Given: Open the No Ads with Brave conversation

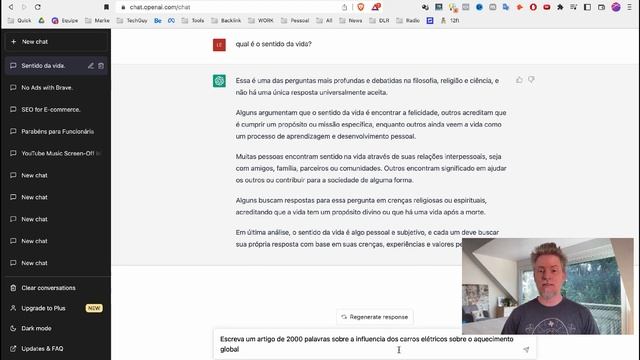Looking at the screenshot, I should point(56,88).
